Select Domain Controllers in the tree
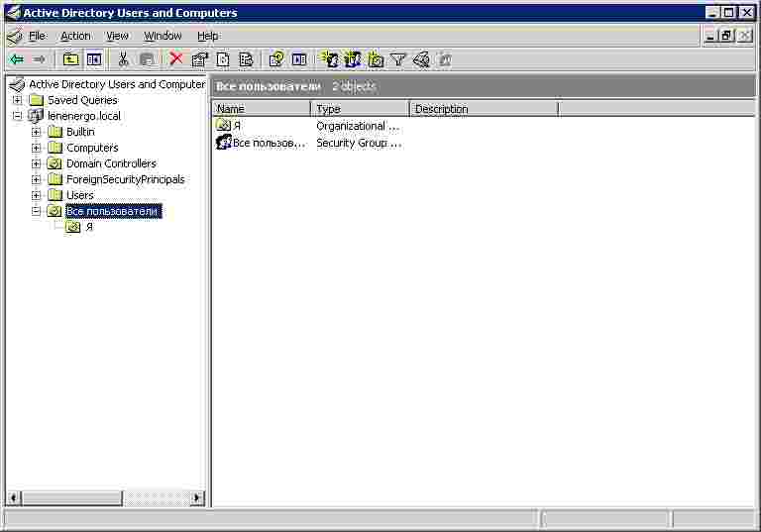761x532 pixels. click(x=111, y=163)
